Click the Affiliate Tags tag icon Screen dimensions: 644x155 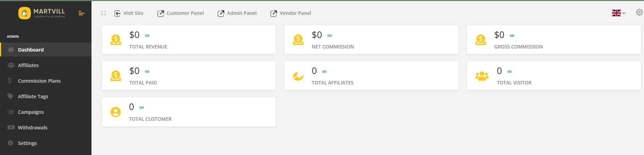[x=10, y=96]
